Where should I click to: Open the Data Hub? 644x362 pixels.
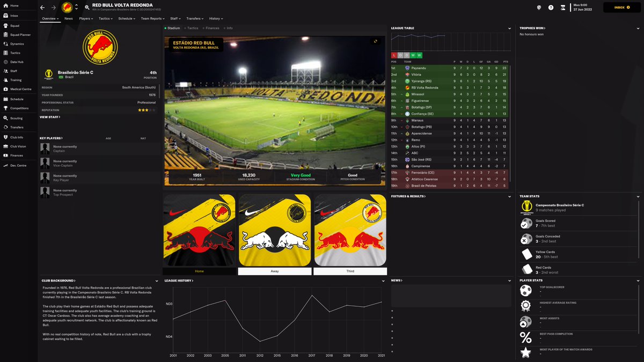17,62
